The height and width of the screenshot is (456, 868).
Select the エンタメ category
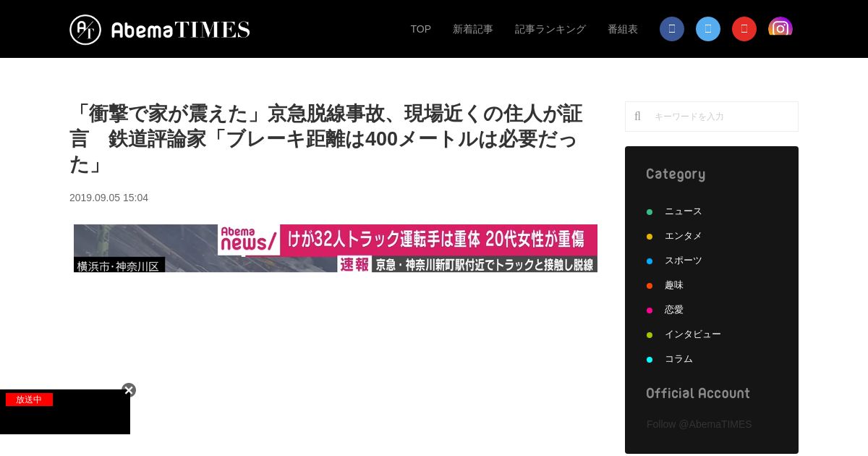pos(683,236)
